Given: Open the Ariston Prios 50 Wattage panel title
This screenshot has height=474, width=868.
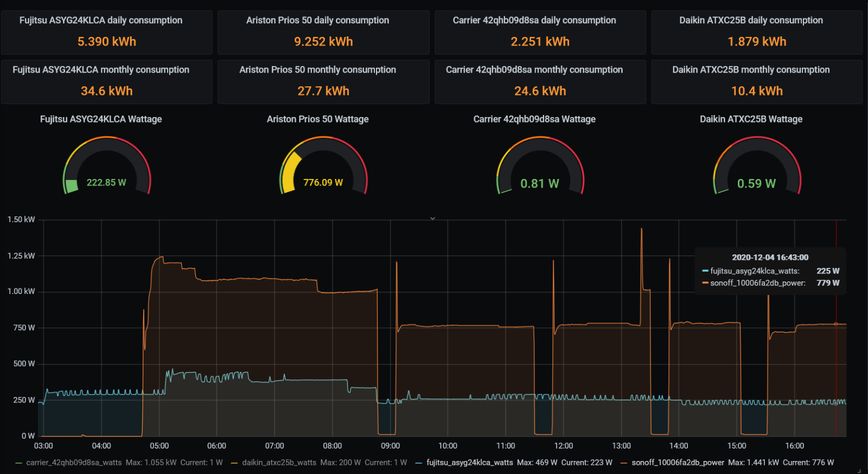Looking at the screenshot, I should point(317,119).
